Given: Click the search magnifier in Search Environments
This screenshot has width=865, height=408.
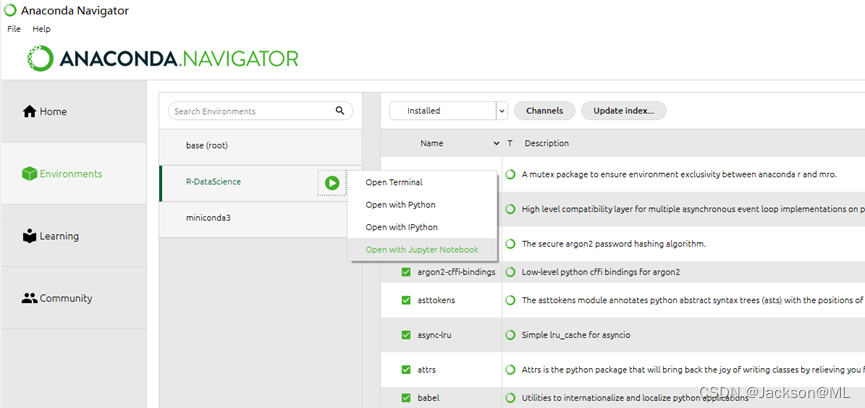Looking at the screenshot, I should [340, 111].
